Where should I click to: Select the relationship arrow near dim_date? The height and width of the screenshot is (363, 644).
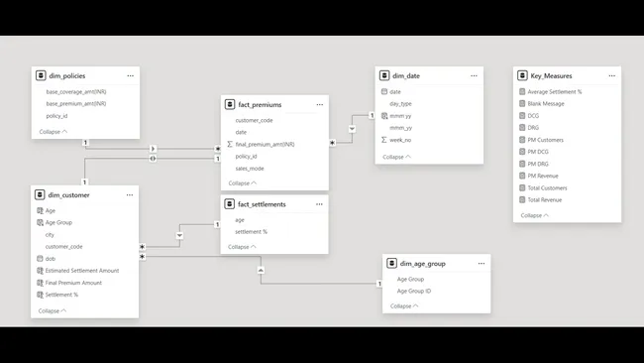click(352, 129)
